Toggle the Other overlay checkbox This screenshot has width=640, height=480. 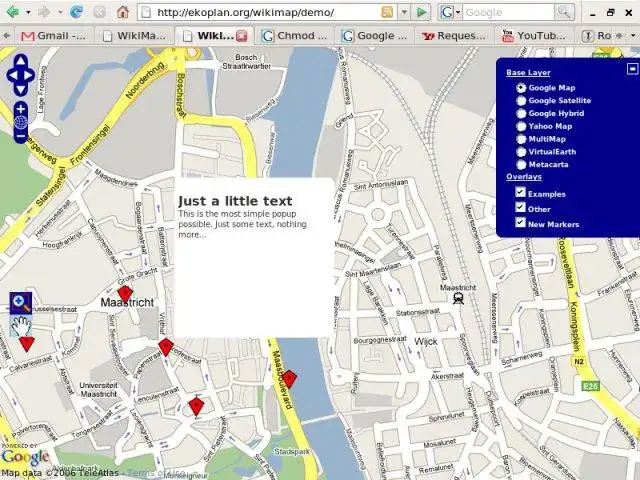point(520,207)
